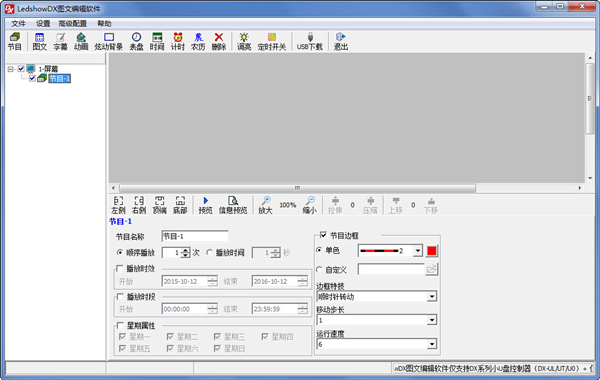
Task: Click the USB下载 download icon
Action: pos(310,41)
